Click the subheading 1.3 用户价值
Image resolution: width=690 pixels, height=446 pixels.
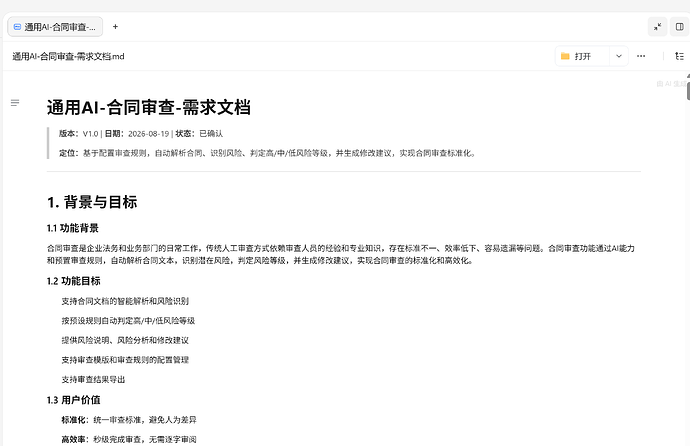tap(73, 400)
